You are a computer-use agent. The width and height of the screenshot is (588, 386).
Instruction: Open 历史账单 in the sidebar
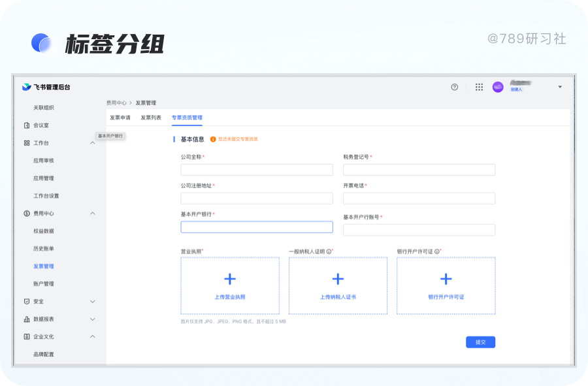point(44,248)
